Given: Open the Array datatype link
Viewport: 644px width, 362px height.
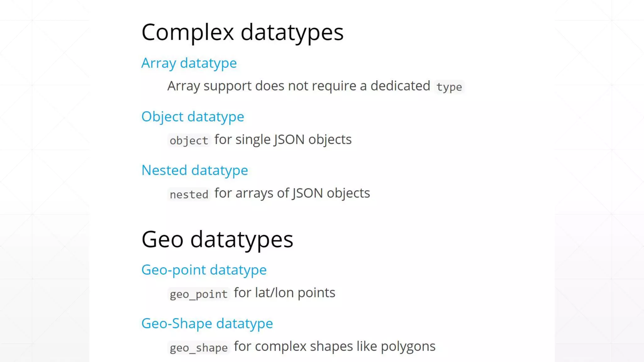Looking at the screenshot, I should pyautogui.click(x=189, y=63).
